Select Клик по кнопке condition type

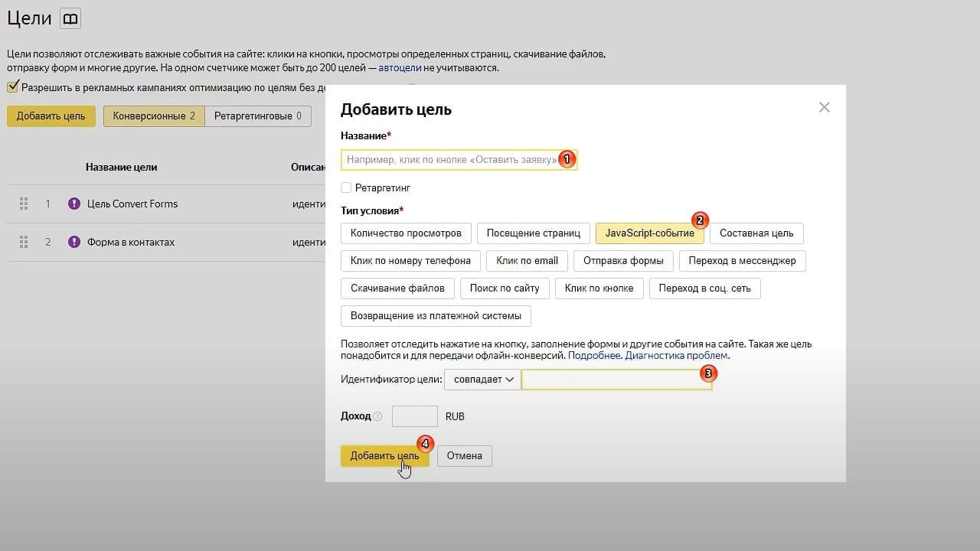(x=599, y=289)
